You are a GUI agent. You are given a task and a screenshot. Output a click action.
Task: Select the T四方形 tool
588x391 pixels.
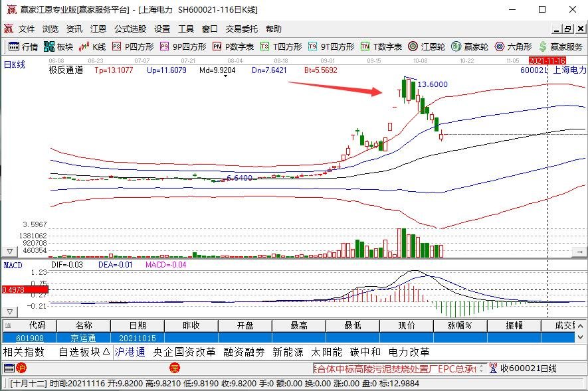click(281, 46)
